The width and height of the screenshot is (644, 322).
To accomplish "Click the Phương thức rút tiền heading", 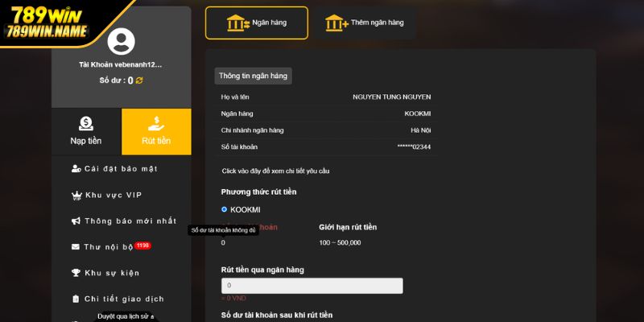I will [258, 192].
